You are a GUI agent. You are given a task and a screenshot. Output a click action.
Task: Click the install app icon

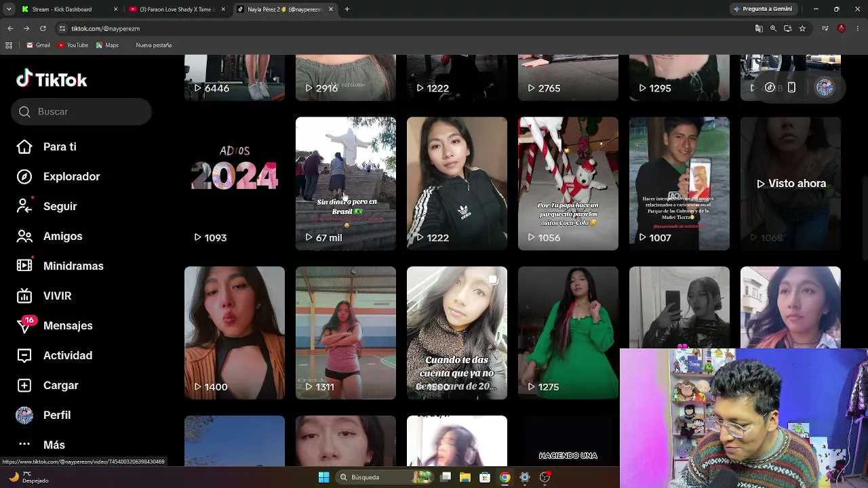click(x=788, y=28)
